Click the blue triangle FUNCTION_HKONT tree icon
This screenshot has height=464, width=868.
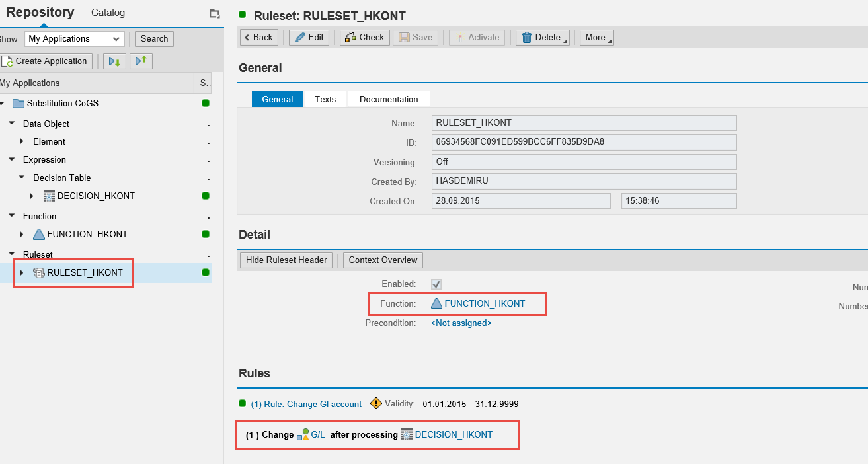click(39, 234)
